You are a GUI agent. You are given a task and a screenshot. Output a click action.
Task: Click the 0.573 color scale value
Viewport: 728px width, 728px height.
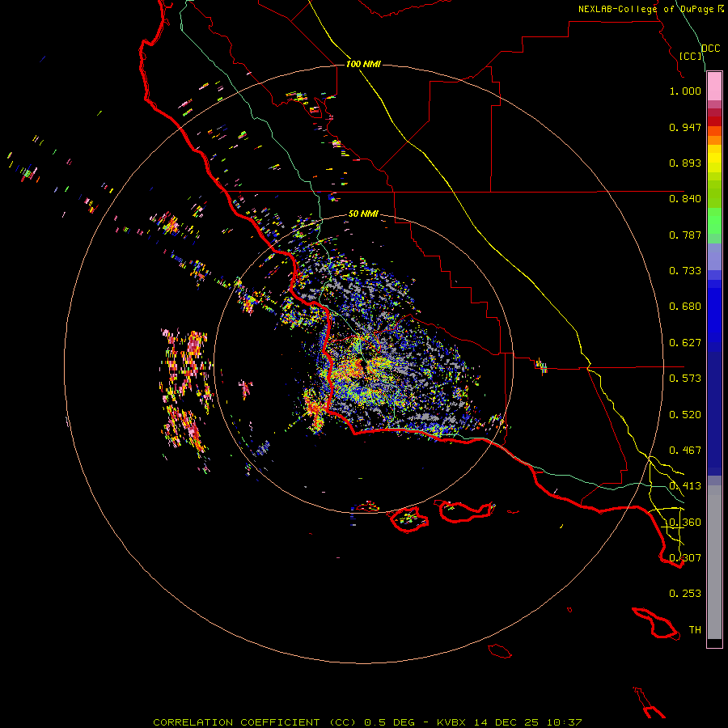[x=685, y=379]
